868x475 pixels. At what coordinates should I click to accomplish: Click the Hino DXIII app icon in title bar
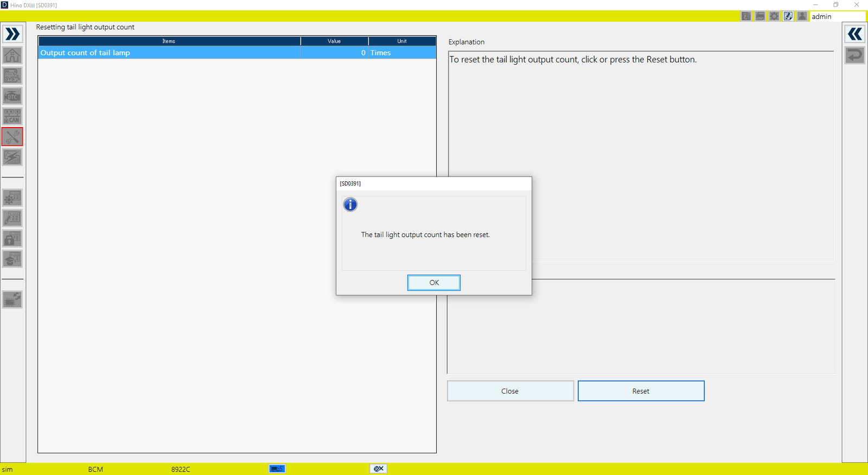(x=5, y=5)
